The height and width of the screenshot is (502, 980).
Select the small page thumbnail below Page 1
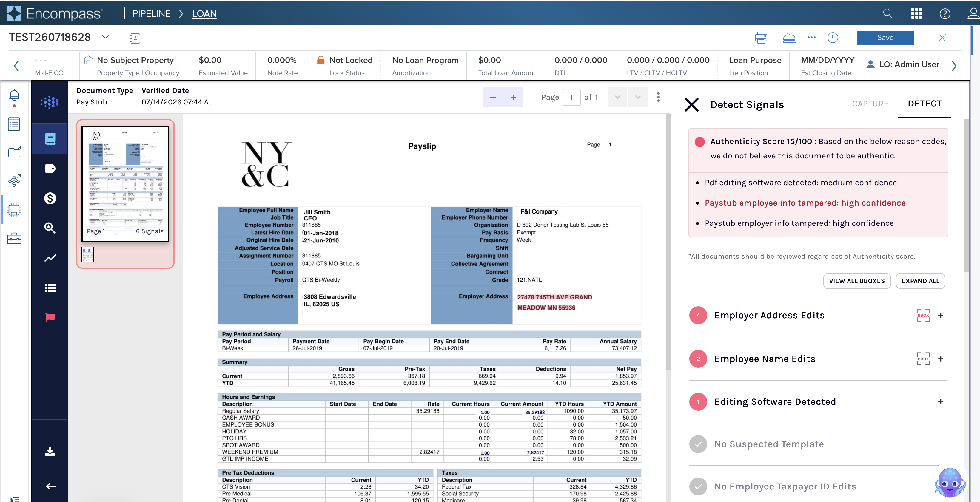click(87, 254)
